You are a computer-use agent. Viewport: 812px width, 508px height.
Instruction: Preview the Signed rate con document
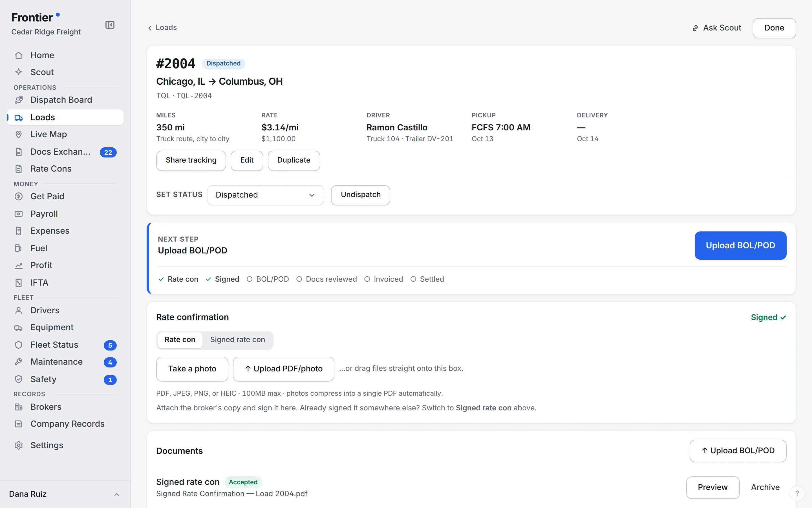(x=713, y=487)
